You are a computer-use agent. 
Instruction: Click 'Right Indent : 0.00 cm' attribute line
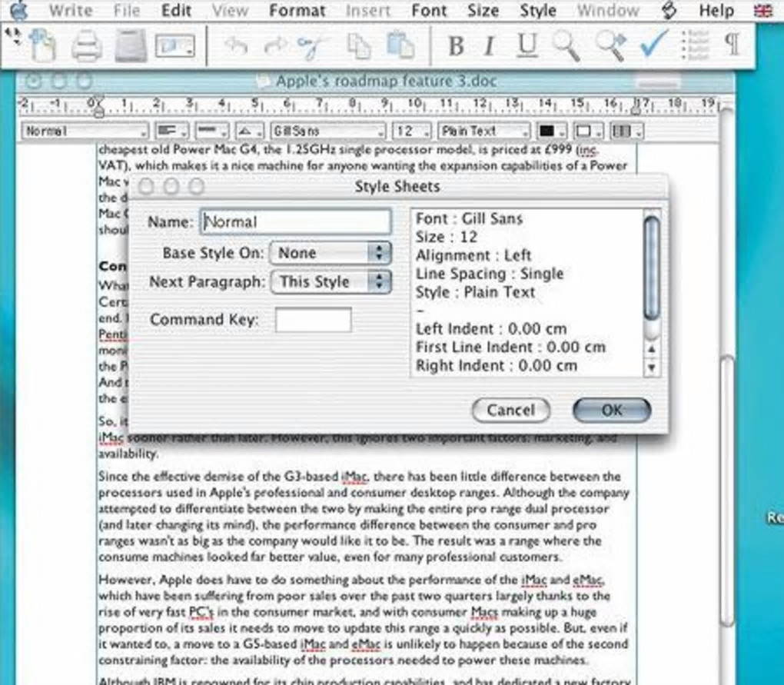(496, 365)
